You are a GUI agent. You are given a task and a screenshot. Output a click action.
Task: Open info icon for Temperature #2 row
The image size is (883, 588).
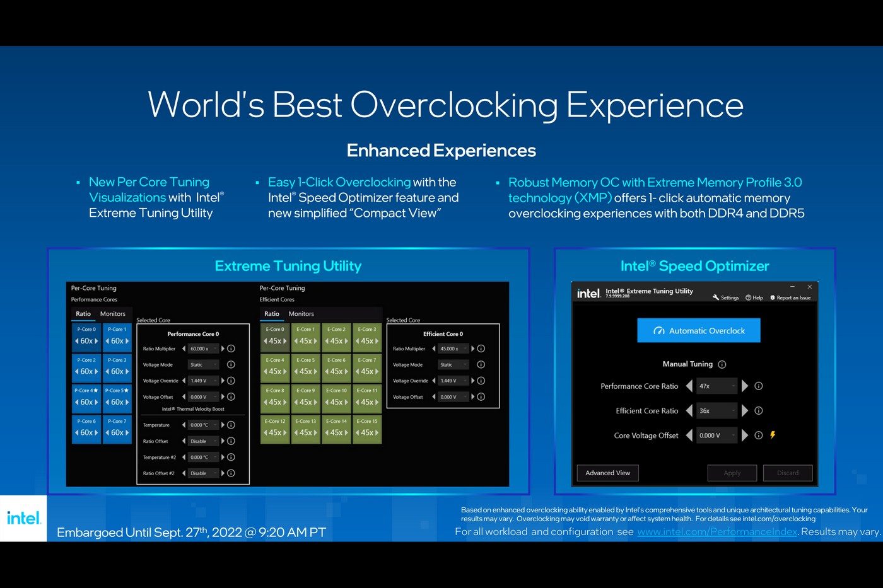(x=231, y=457)
